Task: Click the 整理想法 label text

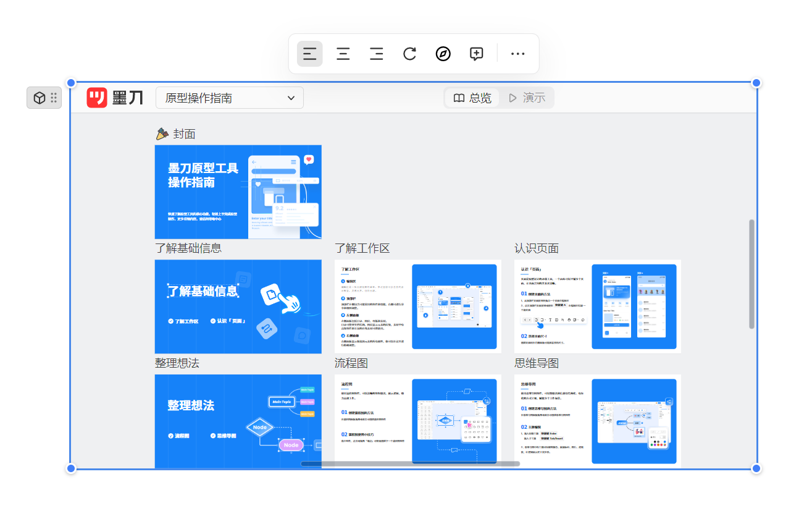Action: [x=177, y=363]
